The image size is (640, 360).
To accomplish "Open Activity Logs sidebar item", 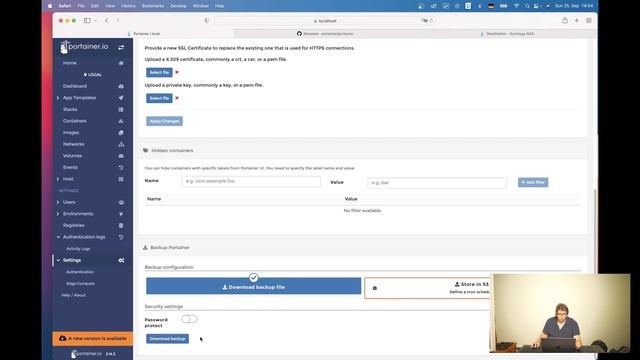I will 78,249.
